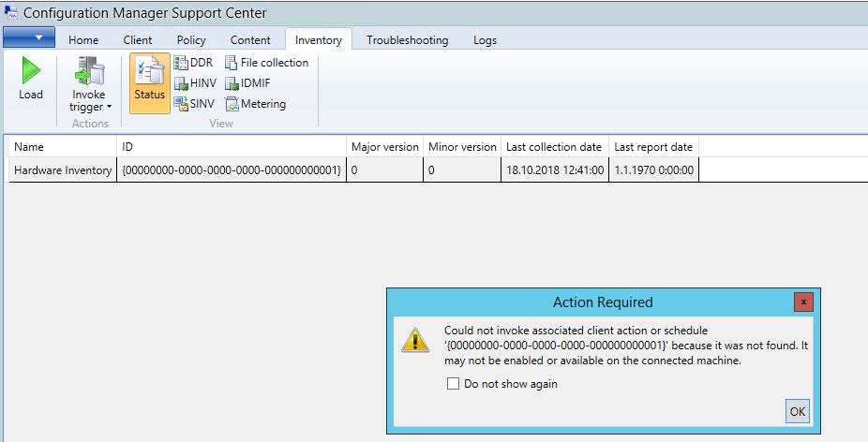
Task: Open the Invoke trigger dropdown
Action: click(89, 84)
